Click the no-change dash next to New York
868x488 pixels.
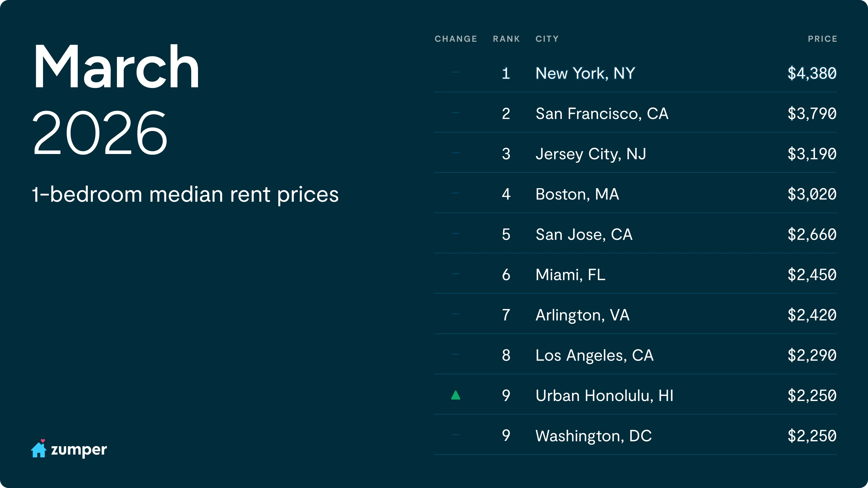pyautogui.click(x=456, y=72)
